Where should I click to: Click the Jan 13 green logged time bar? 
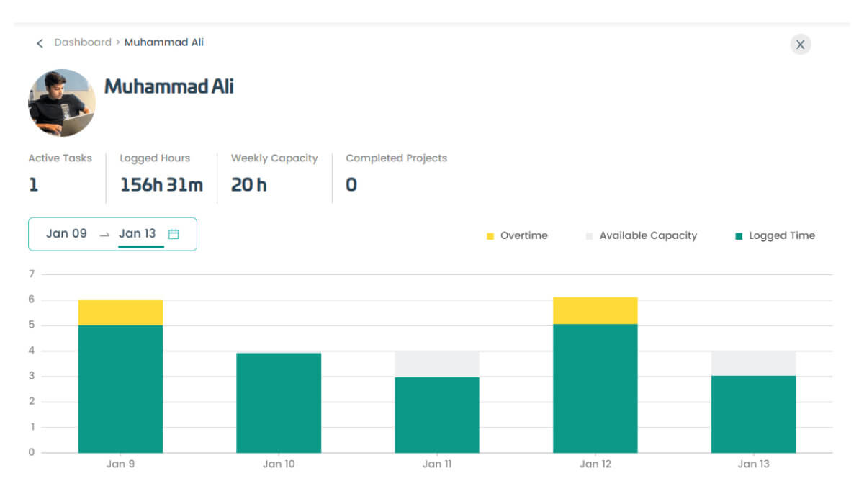point(753,414)
